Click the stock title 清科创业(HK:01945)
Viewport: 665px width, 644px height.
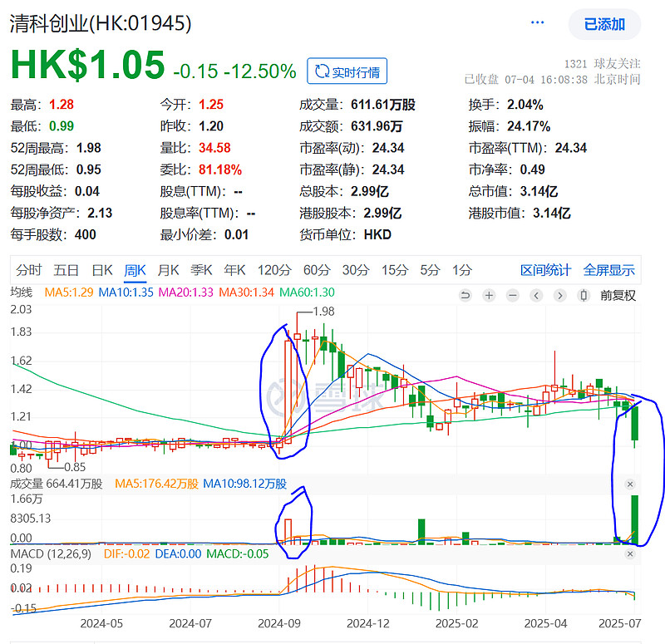tap(101, 23)
